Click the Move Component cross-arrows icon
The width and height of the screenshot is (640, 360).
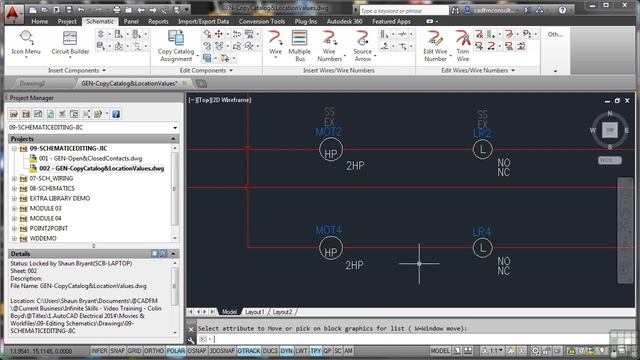(x=219, y=34)
